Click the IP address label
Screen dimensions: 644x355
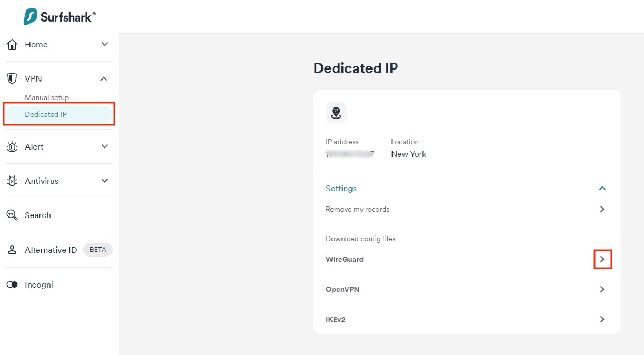[342, 142]
